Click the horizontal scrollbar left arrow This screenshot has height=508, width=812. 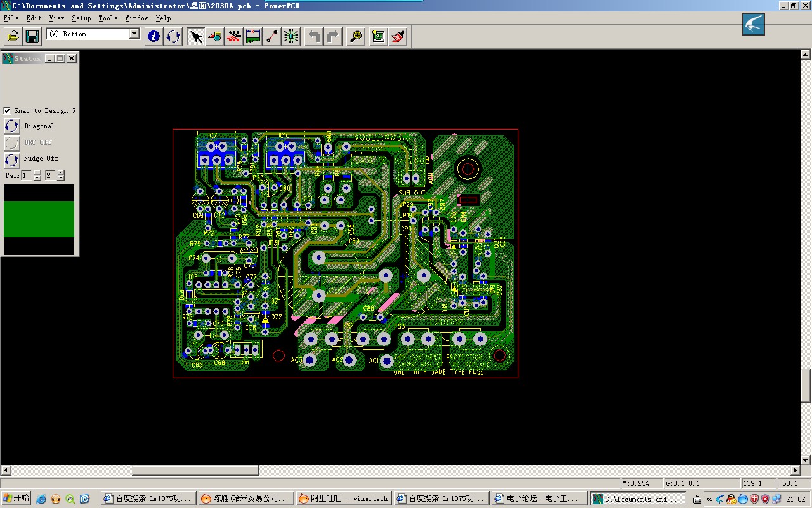(x=6, y=471)
